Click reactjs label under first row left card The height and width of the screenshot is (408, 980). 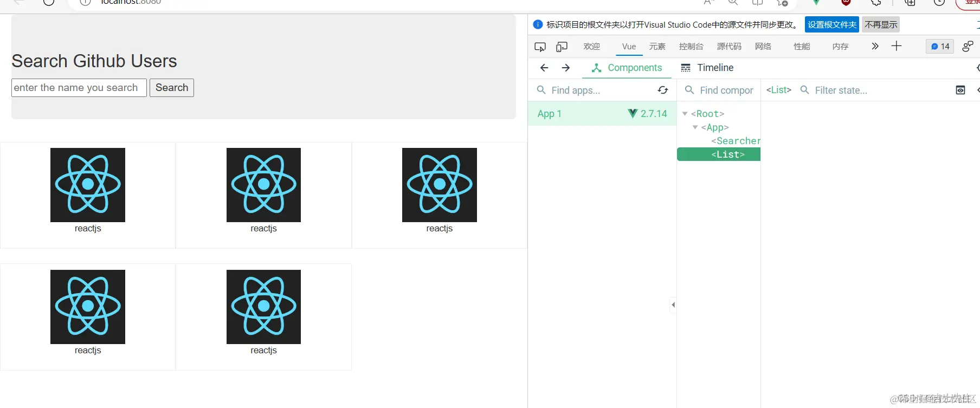pyautogui.click(x=88, y=229)
